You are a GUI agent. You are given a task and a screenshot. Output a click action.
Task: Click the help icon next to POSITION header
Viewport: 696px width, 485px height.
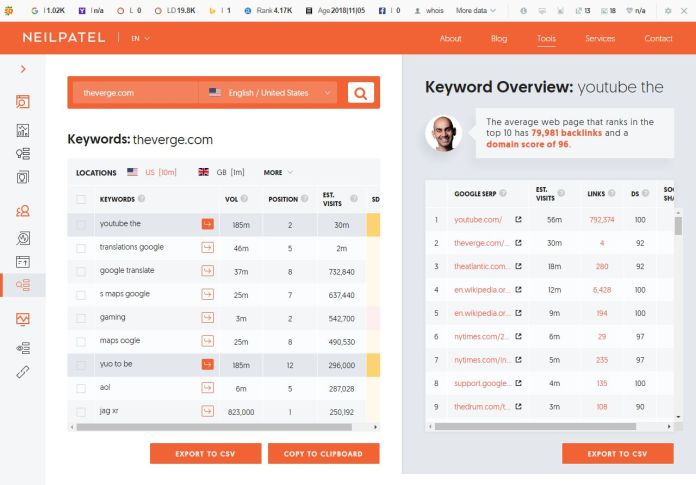[x=304, y=198]
